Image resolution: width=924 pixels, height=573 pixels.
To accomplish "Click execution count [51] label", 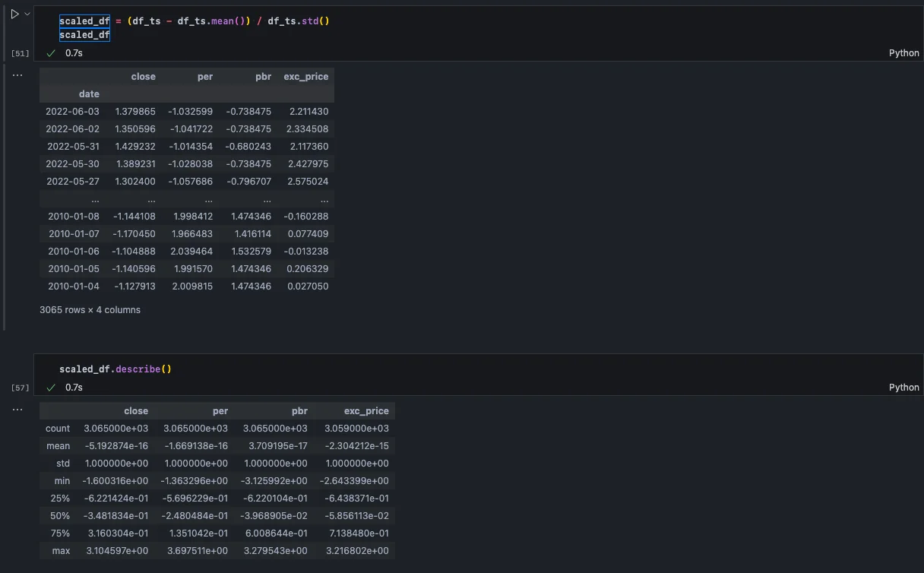I will click(x=21, y=53).
